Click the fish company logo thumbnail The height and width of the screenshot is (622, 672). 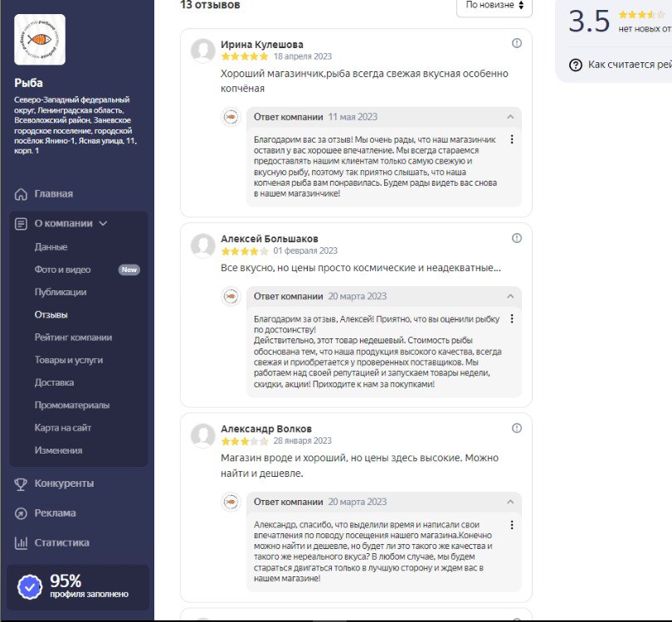40,40
